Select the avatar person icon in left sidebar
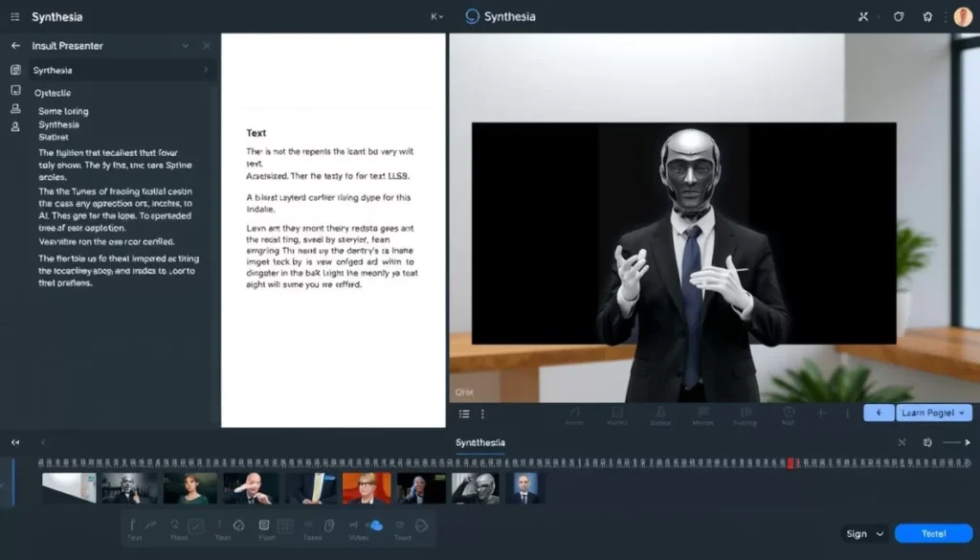980x560 pixels. (15, 127)
